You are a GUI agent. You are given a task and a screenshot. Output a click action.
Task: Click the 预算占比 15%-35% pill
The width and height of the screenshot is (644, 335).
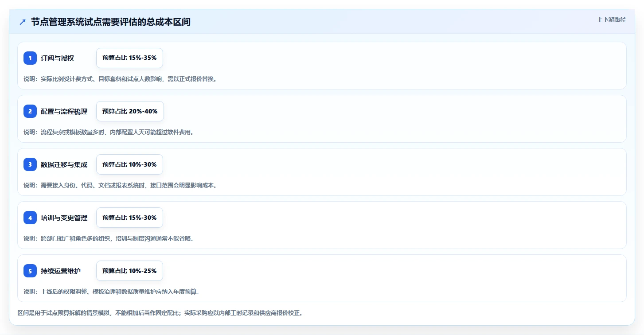(129, 58)
